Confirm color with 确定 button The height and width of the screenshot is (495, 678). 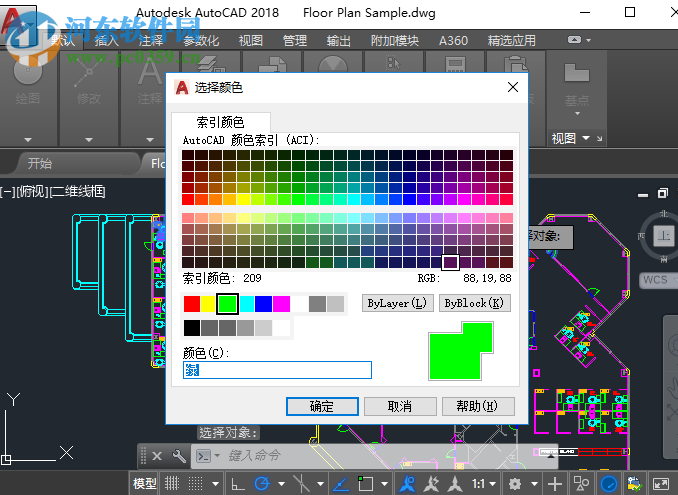[x=322, y=406]
